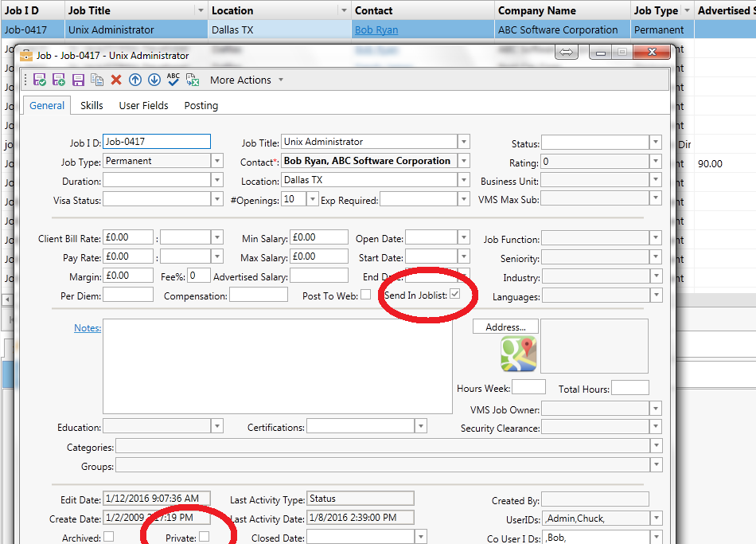The height and width of the screenshot is (544, 756).
Task: Click the Save and New toolbar icon
Action: tap(59, 80)
